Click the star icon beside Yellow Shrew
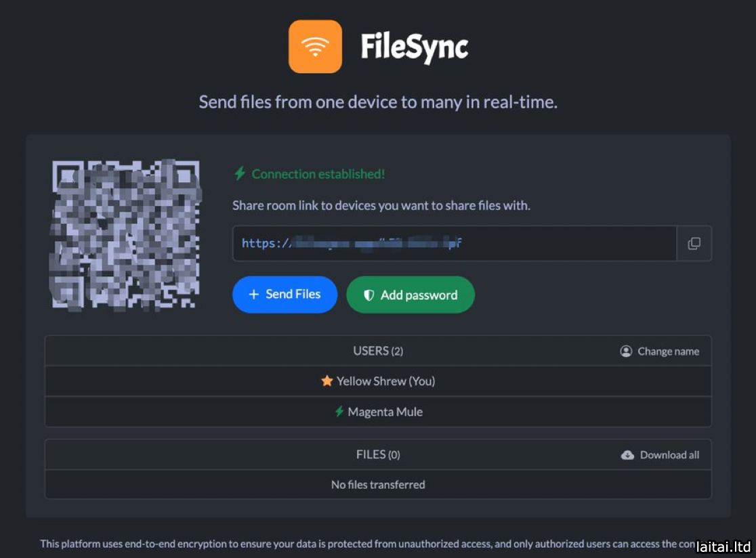This screenshot has height=558, width=756. pos(327,381)
